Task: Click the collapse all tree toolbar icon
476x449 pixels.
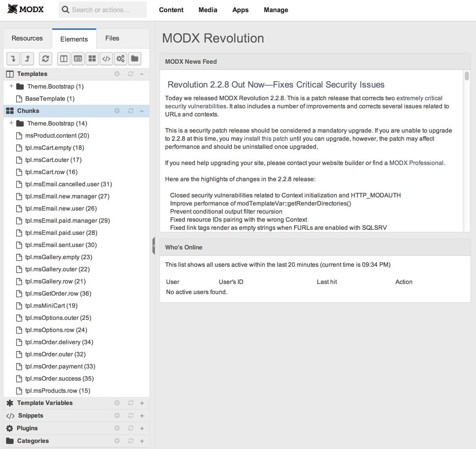Action: point(27,59)
